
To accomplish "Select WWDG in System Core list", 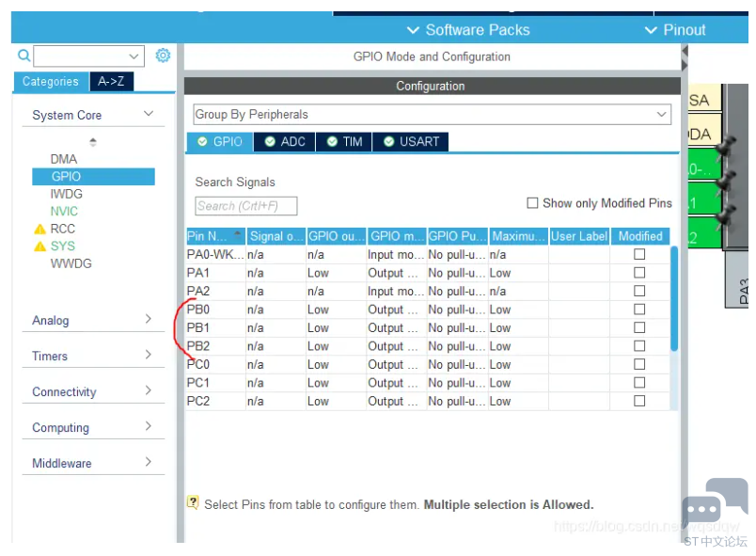I will coord(71,263).
